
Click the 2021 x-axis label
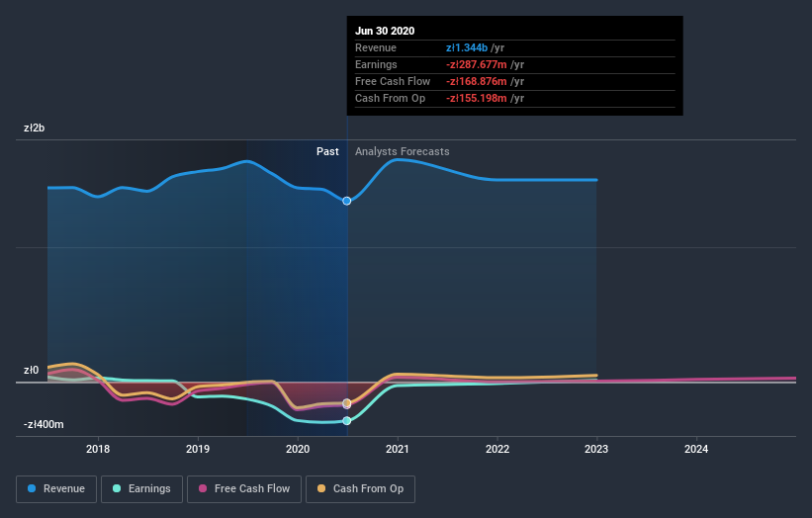click(x=398, y=449)
